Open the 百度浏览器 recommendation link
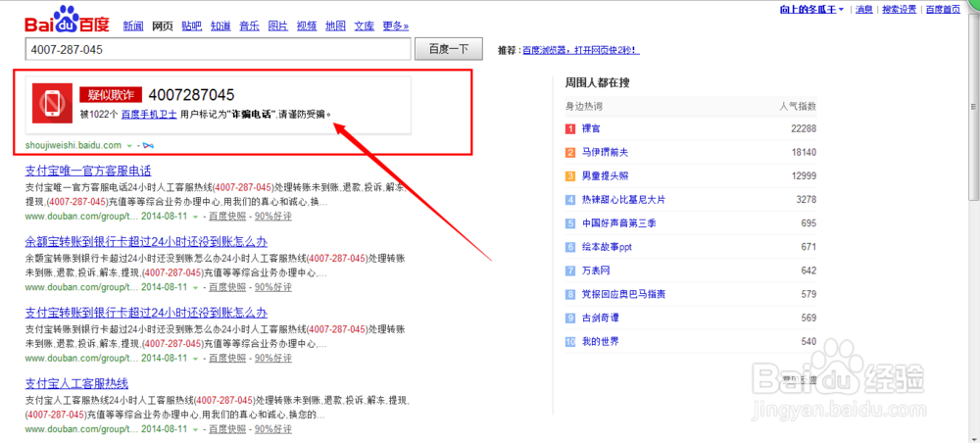The image size is (980, 443). [x=581, y=50]
